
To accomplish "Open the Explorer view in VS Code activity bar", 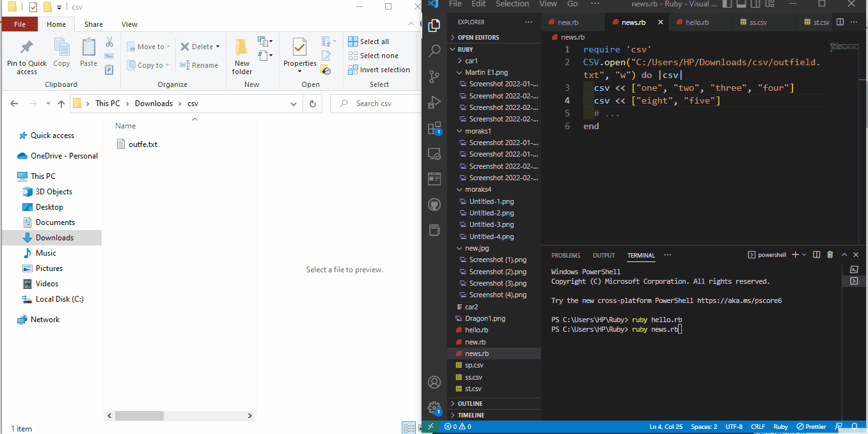I will pyautogui.click(x=434, y=25).
